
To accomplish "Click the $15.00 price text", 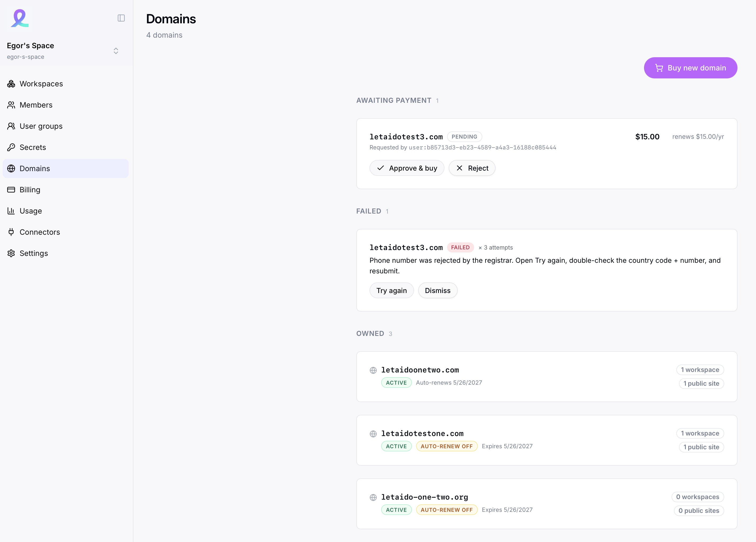I will [647, 137].
